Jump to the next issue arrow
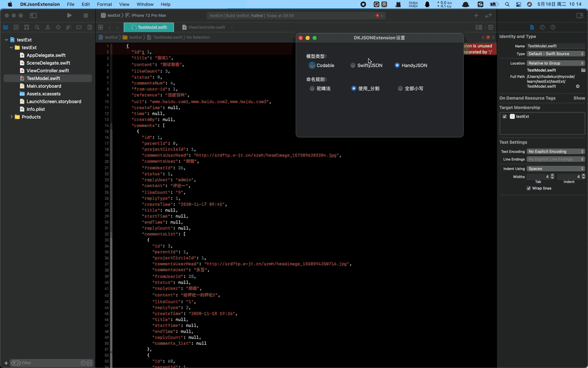This screenshot has height=368, width=588. pyautogui.click(x=493, y=37)
